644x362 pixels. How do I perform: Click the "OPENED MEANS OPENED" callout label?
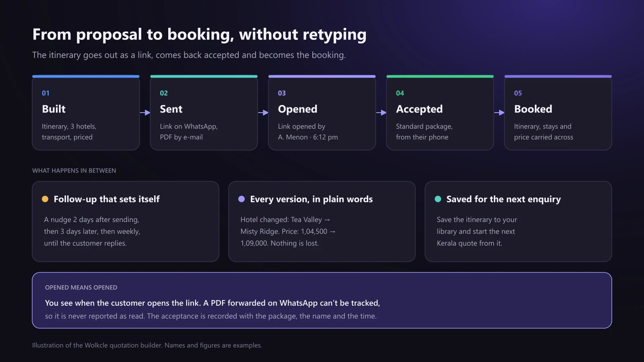click(x=81, y=288)
